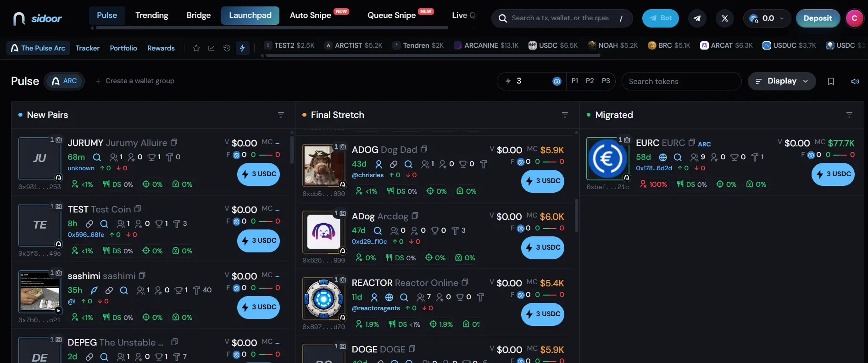The image size is (868, 363).
Task: Go to The Pulse Arc section
Action: 38,48
